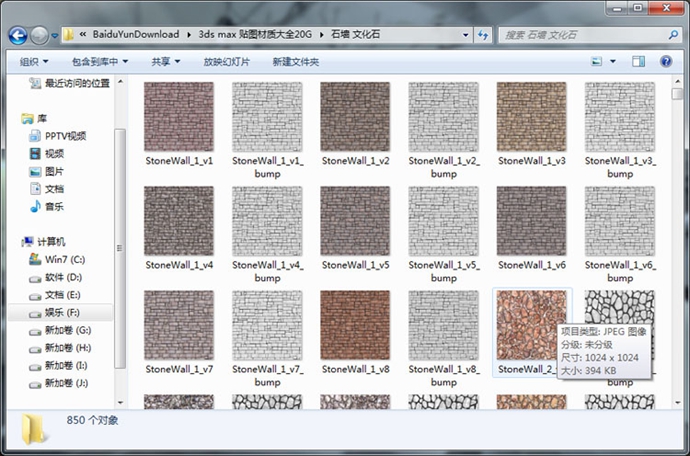
Task: Select BaiduYunDownload in the address path
Action: (136, 34)
